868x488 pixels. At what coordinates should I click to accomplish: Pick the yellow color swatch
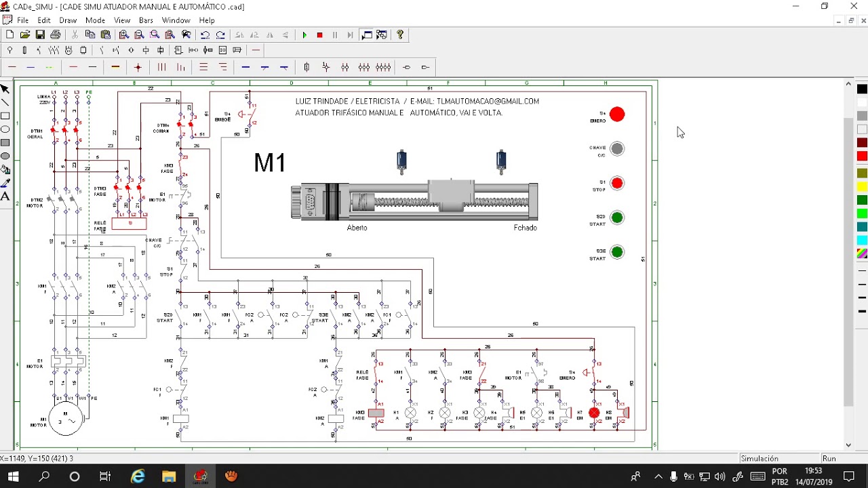pos(862,186)
